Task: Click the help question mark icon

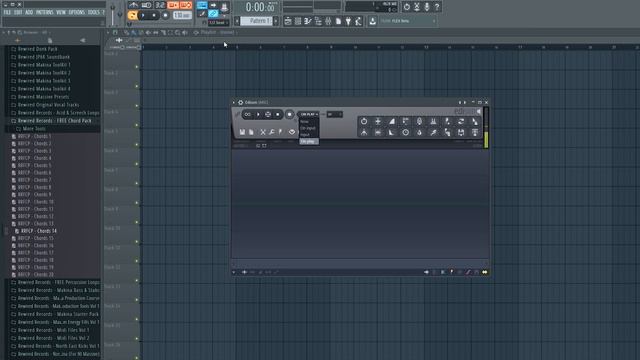Action: tap(437, 7)
